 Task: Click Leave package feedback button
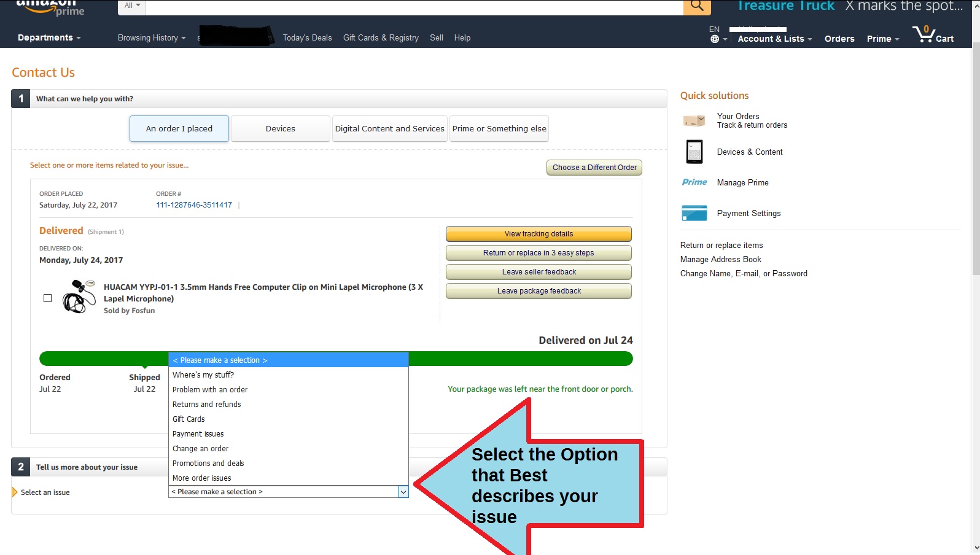pos(539,291)
